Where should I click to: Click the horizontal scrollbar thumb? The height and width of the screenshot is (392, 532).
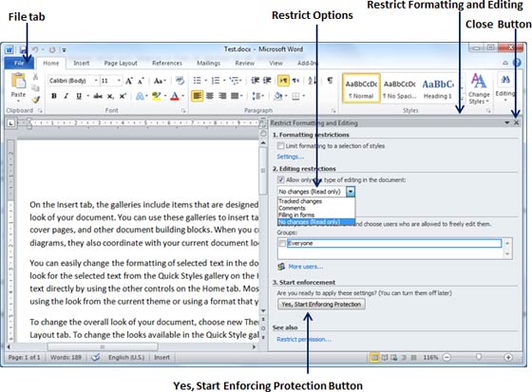click(103, 346)
